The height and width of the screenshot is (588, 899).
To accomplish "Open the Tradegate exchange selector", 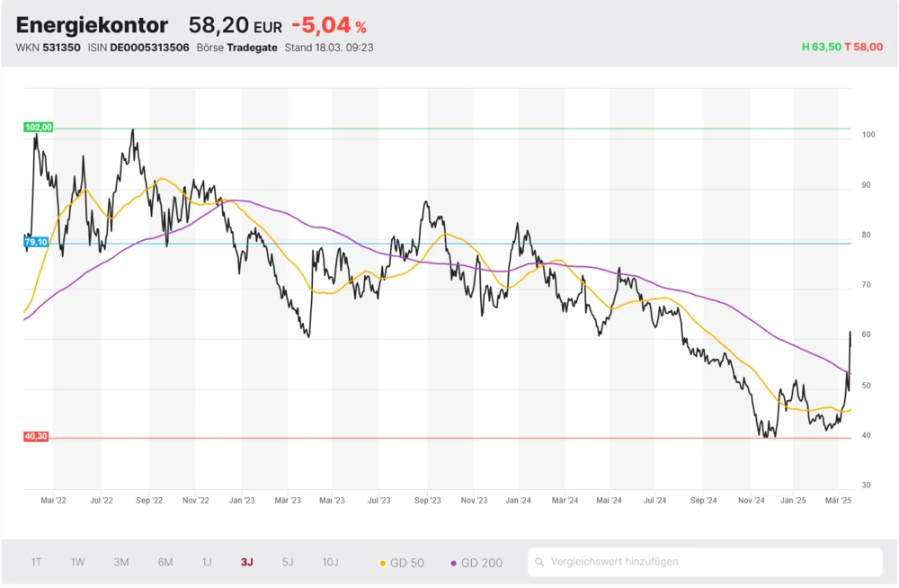I will coord(252,48).
